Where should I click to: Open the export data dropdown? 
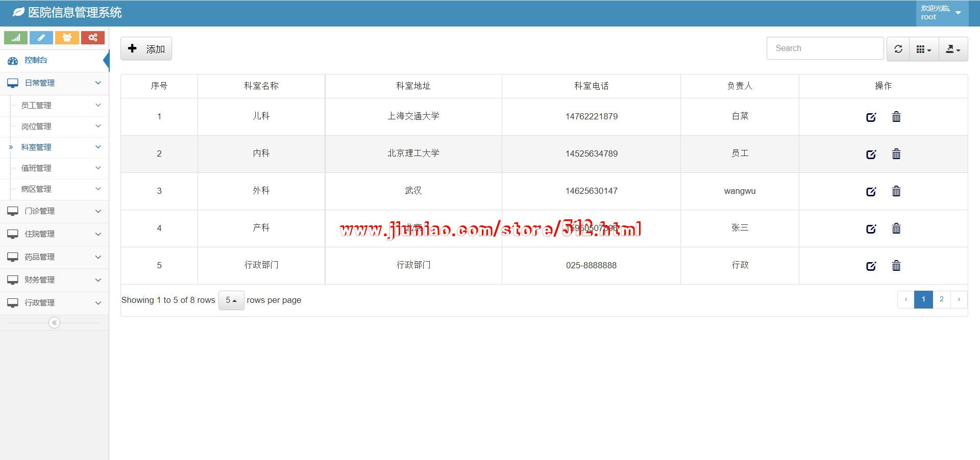tap(953, 49)
